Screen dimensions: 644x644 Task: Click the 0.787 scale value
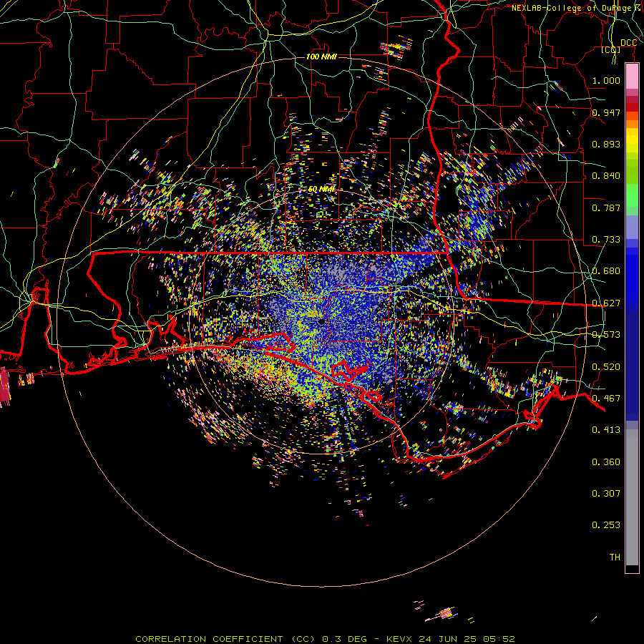pyautogui.click(x=606, y=208)
